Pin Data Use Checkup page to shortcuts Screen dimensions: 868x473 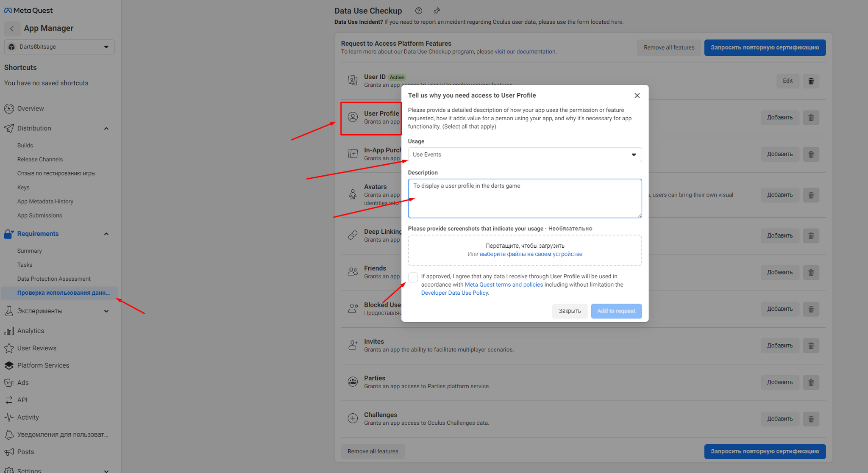point(437,11)
